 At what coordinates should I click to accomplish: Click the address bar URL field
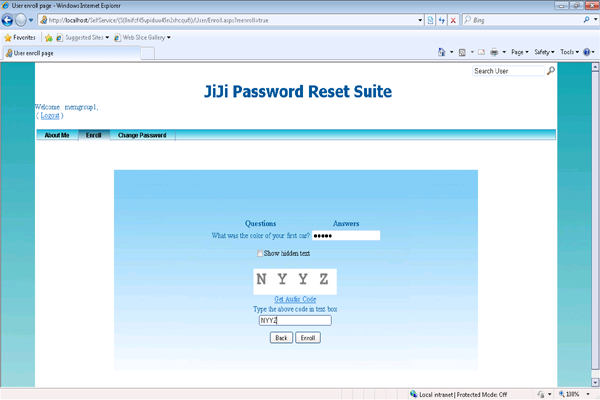click(x=228, y=20)
